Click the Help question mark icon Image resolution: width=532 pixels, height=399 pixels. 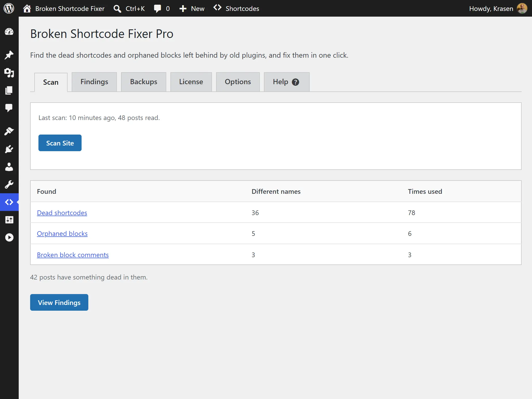295,82
